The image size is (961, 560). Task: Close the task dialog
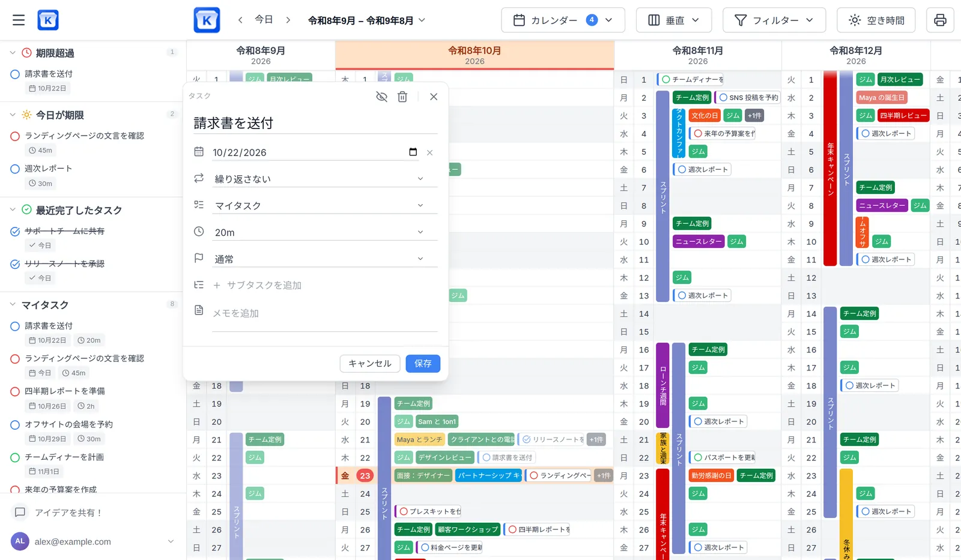(x=434, y=97)
